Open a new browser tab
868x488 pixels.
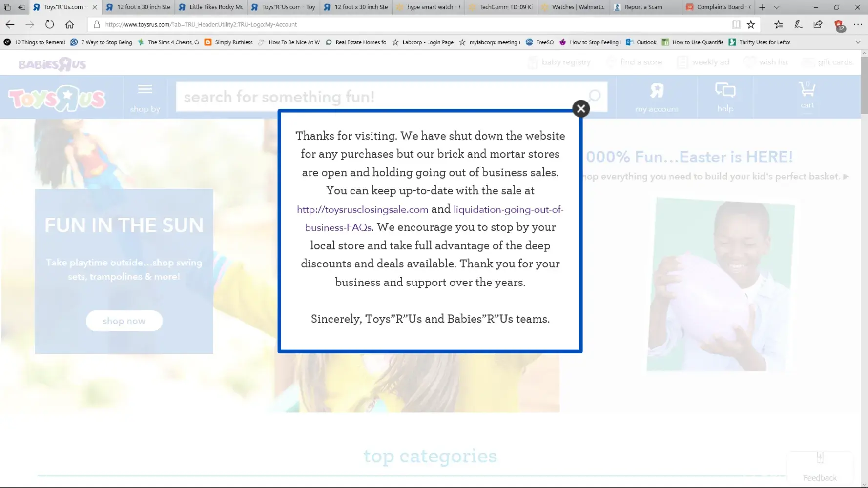[x=762, y=7]
